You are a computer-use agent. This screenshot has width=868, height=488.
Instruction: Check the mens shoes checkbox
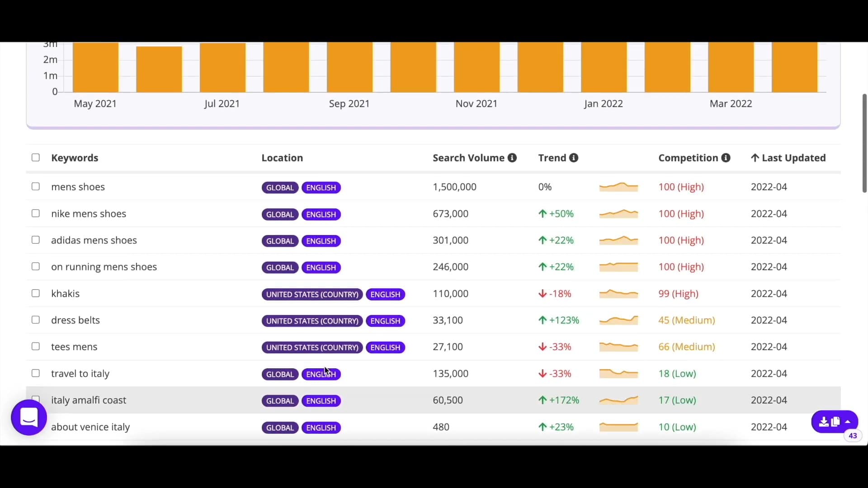[x=36, y=187]
